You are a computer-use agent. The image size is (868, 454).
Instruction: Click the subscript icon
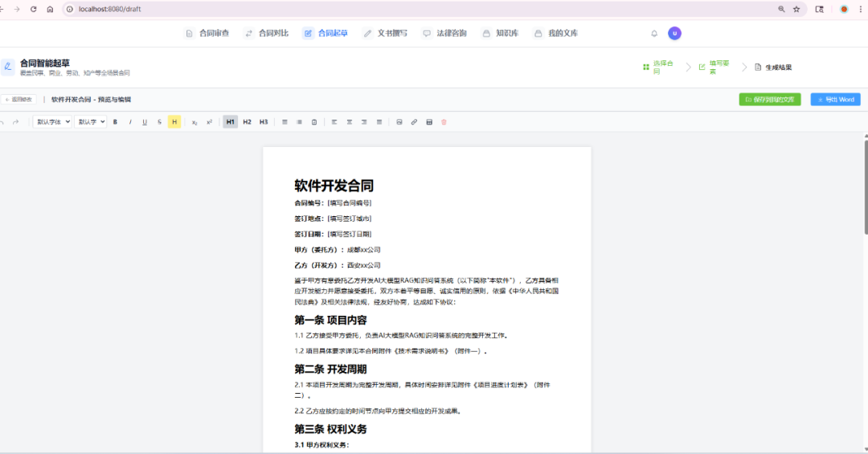coord(194,122)
